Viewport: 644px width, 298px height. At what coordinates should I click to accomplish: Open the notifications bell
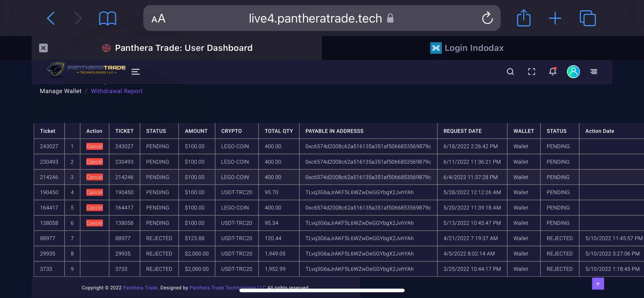553,72
